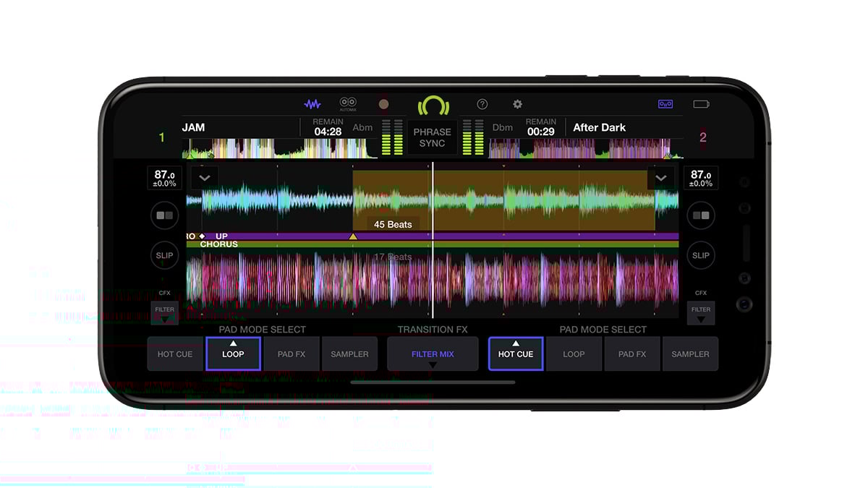Tap the green headphones cue icon
Screen dimensions: 868x488
pos(433,106)
